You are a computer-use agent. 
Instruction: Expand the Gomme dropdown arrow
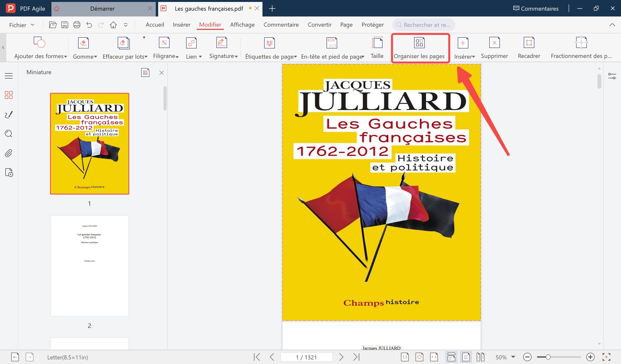coord(96,57)
